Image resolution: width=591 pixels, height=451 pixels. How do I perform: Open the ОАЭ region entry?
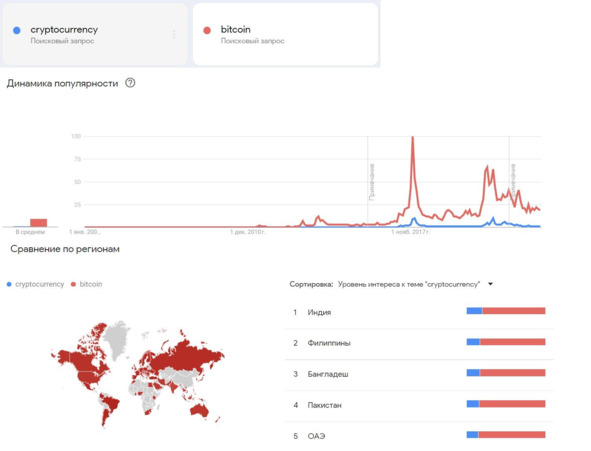coord(419,436)
